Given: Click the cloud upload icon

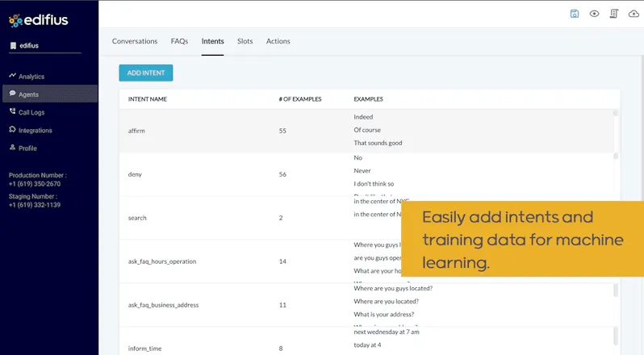Looking at the screenshot, I should coord(634,14).
